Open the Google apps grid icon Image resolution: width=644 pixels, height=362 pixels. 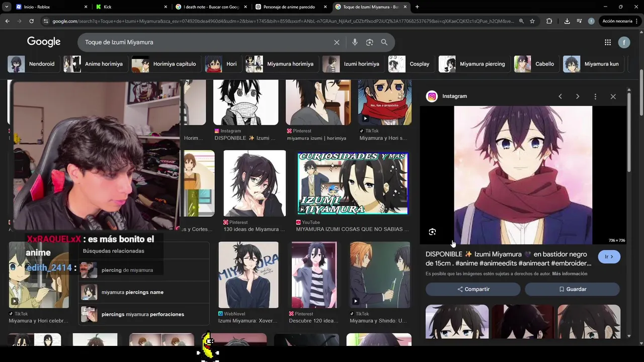(x=608, y=43)
